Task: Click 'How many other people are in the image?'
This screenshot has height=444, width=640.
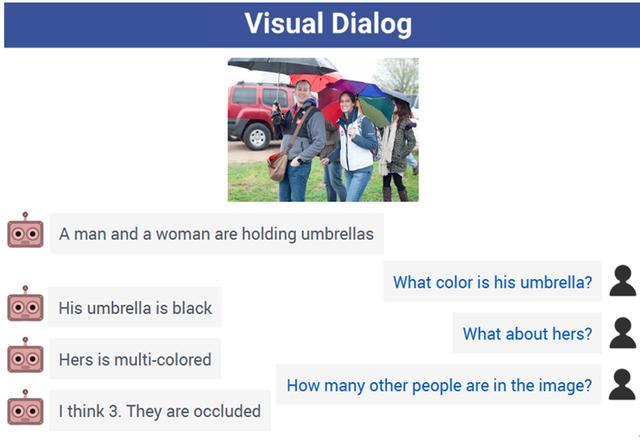Action: pyautogui.click(x=439, y=385)
